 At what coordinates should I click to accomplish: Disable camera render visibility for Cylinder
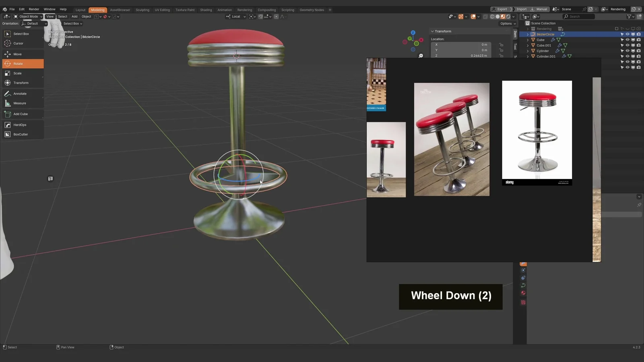coord(639,51)
